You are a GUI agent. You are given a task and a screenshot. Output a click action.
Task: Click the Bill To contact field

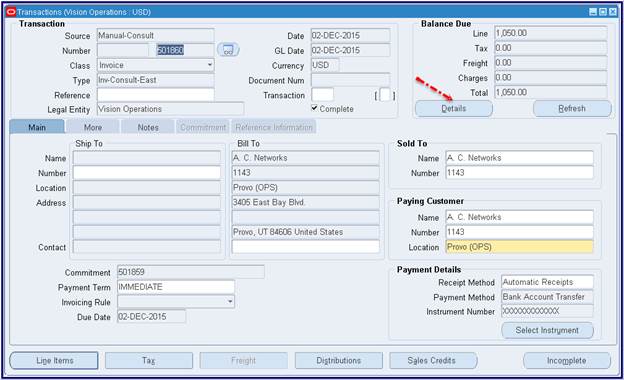pyautogui.click(x=306, y=247)
